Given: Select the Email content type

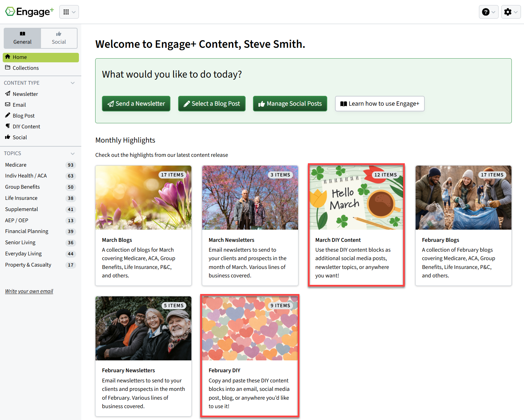Looking at the screenshot, I should pyautogui.click(x=19, y=105).
